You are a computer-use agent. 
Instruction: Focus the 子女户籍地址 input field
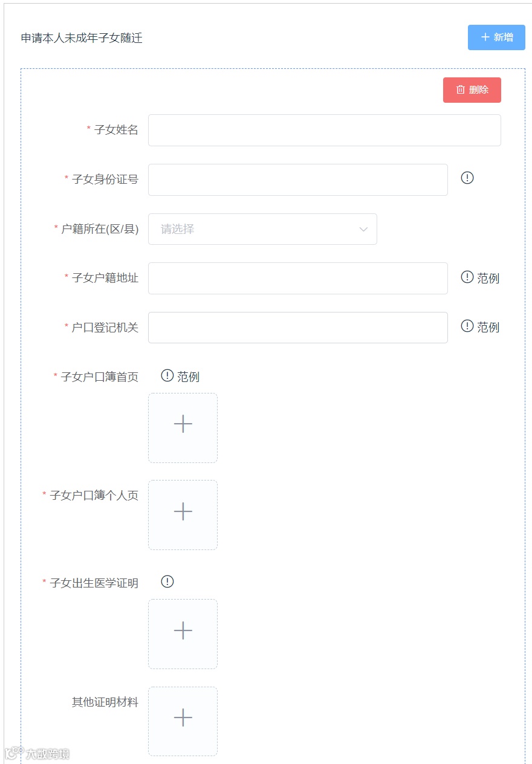pos(297,278)
